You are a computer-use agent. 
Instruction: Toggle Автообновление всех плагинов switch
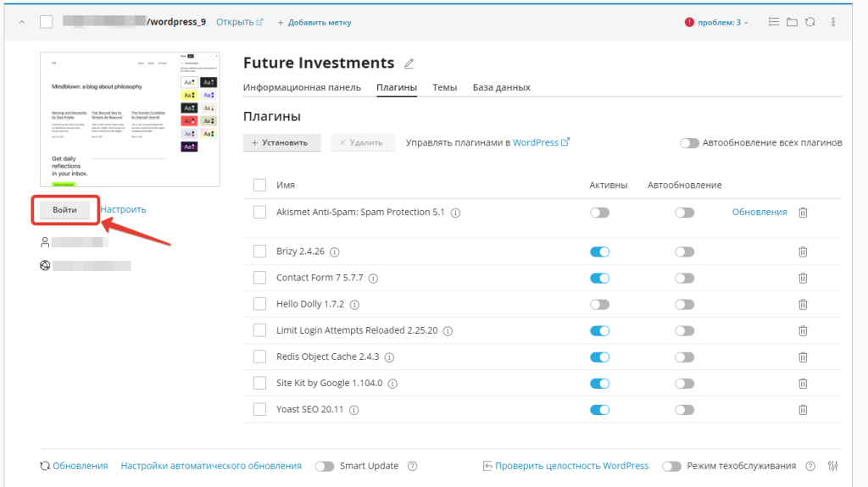pos(689,143)
